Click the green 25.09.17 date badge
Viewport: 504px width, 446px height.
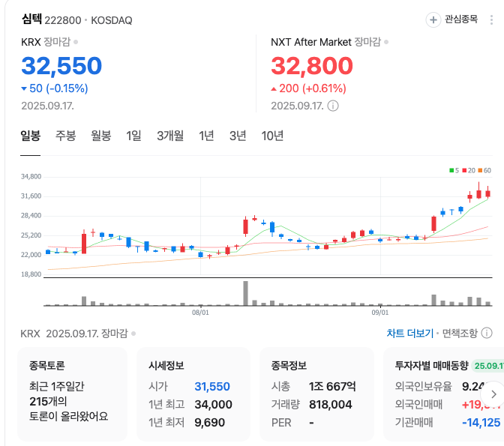pos(488,366)
